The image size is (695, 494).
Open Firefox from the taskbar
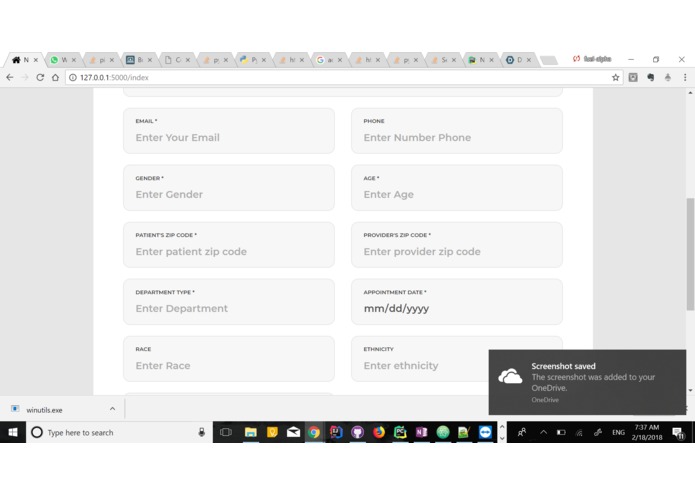point(379,432)
